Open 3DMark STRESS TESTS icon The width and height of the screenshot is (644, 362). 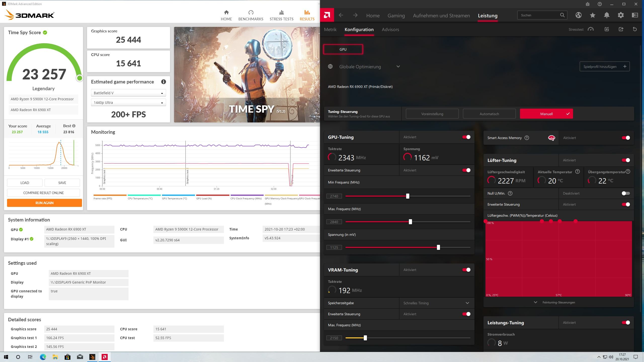tap(281, 12)
